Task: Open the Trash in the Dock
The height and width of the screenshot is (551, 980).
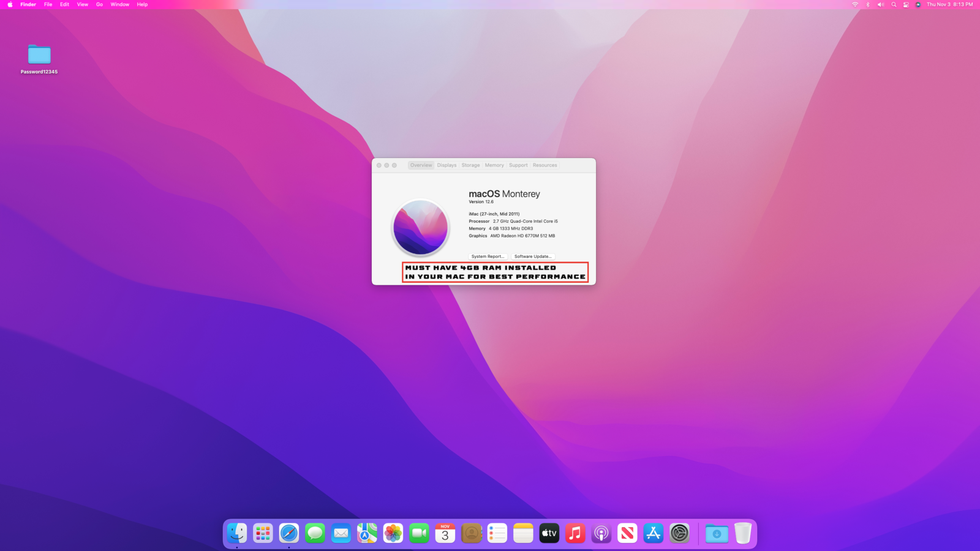Action: 743,533
